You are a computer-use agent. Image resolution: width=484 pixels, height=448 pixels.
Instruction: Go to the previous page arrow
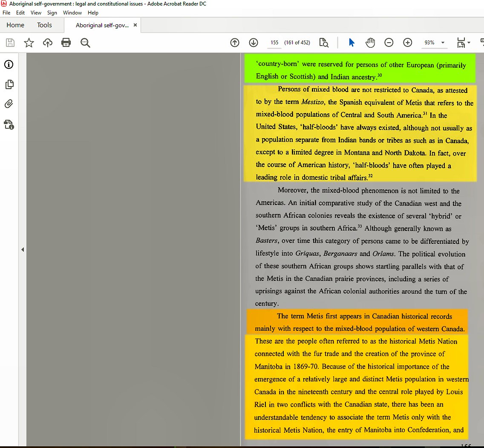235,43
